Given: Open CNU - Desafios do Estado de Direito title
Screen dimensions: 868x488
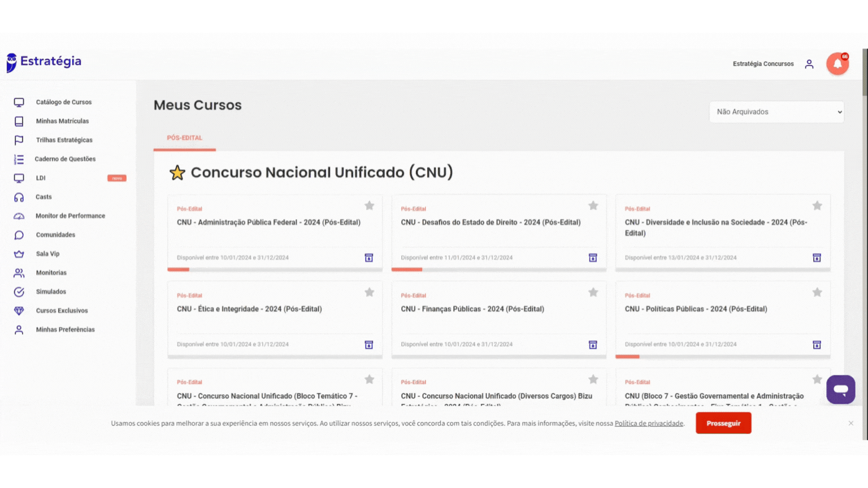Looking at the screenshot, I should pos(491,223).
